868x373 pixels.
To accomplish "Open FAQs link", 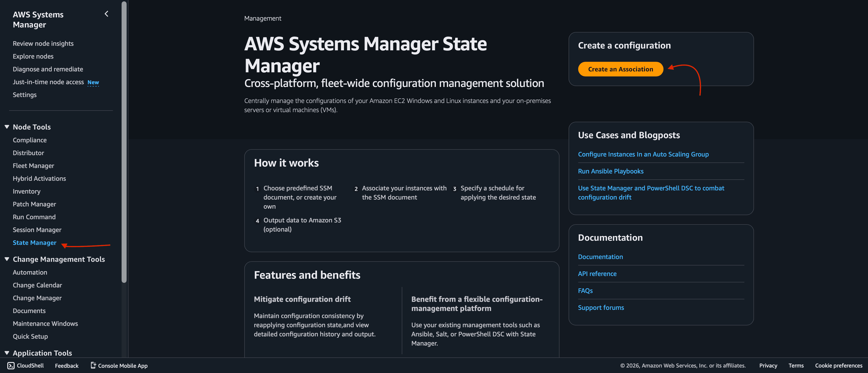I will pyautogui.click(x=585, y=290).
